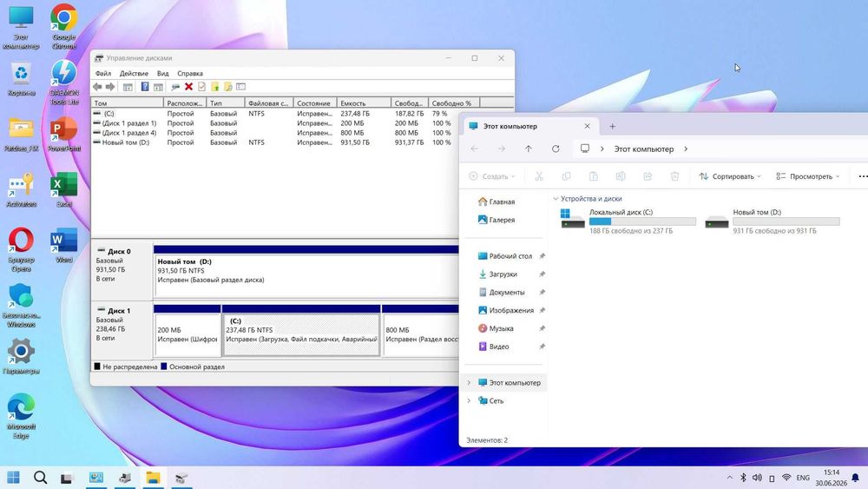
Task: Click the Refresh button in Explorer
Action: [x=556, y=149]
